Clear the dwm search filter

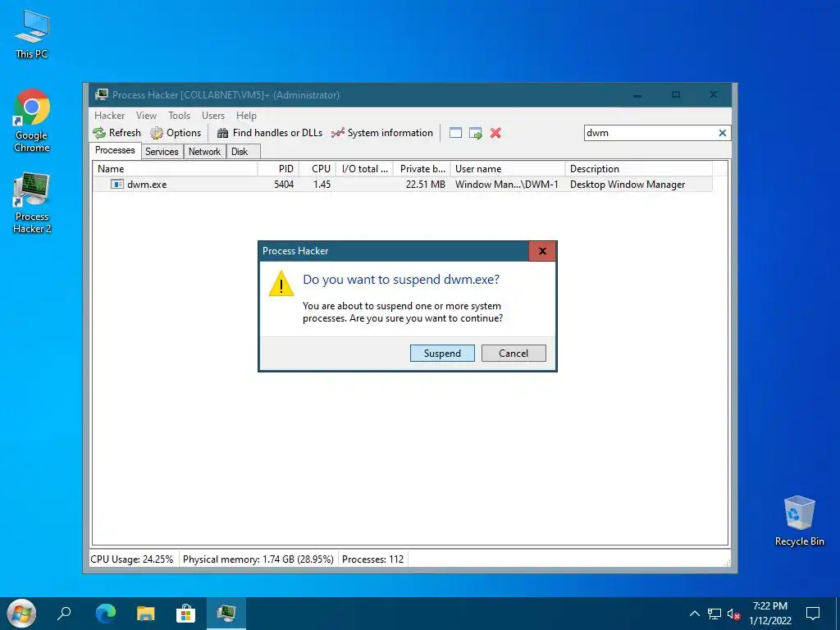(722, 133)
